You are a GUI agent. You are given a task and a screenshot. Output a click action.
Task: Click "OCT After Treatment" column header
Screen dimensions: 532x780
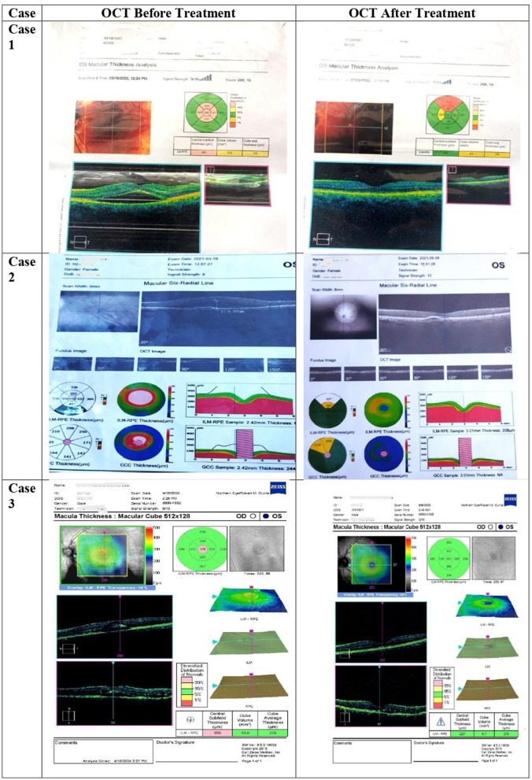(x=412, y=13)
